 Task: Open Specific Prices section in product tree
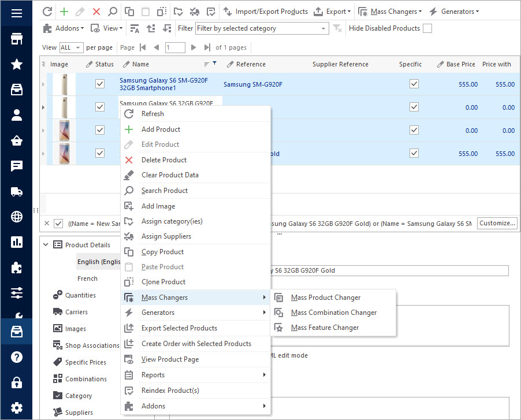click(x=80, y=362)
